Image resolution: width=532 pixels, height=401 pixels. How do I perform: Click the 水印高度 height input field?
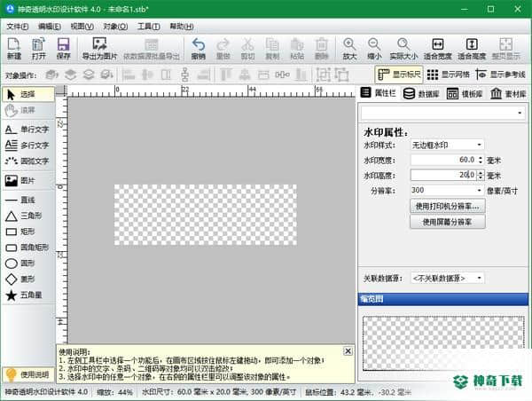pyautogui.click(x=444, y=175)
